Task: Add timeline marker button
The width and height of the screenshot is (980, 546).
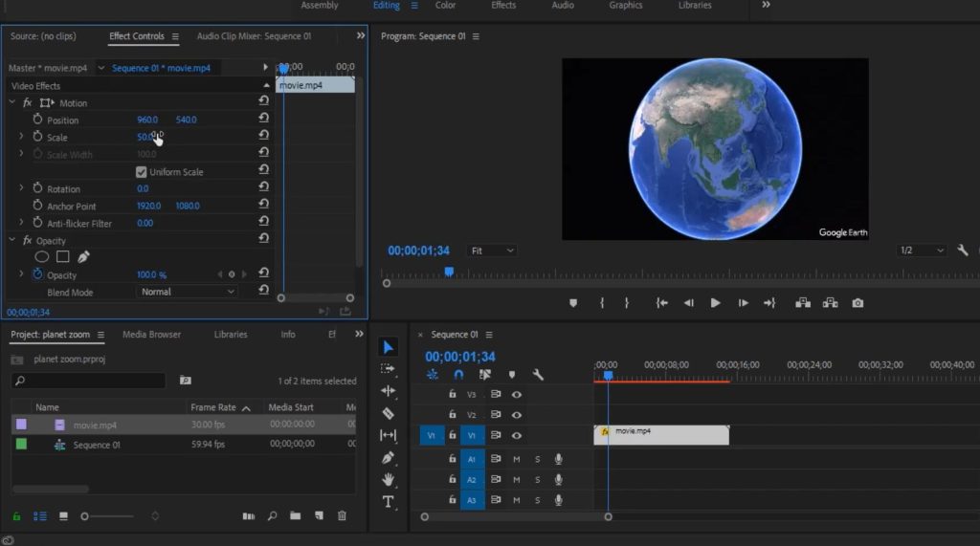Action: (x=512, y=374)
